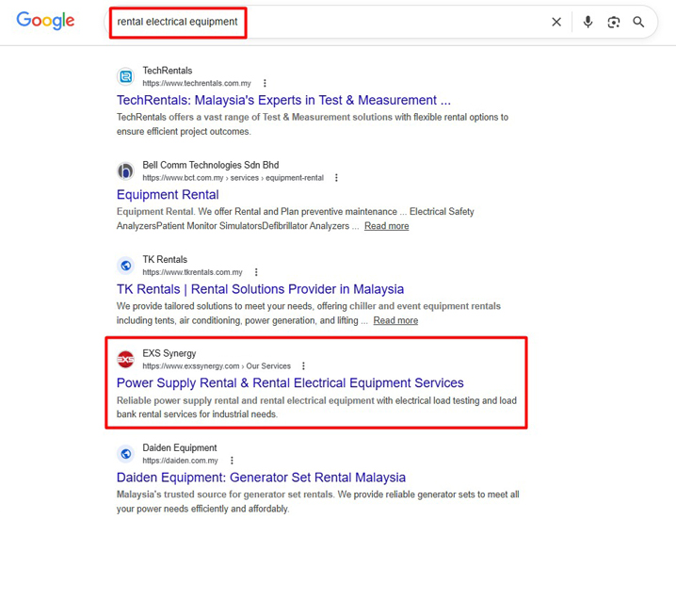
Task: Click the snippet 'Malaysia's trusted source for generator set rentals'
Action: (317, 502)
